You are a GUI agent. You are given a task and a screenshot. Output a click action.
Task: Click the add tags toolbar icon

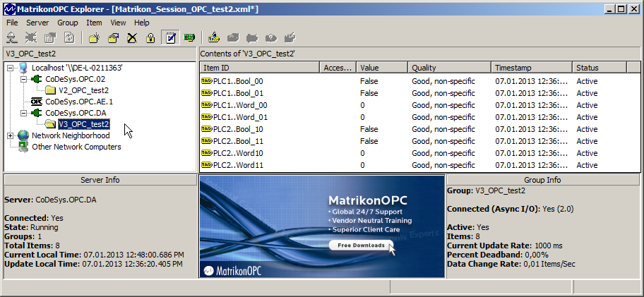pyautogui.click(x=214, y=38)
